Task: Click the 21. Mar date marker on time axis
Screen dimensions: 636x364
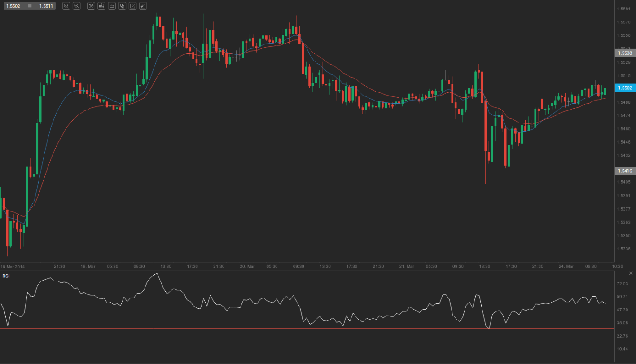Action: pos(406,266)
